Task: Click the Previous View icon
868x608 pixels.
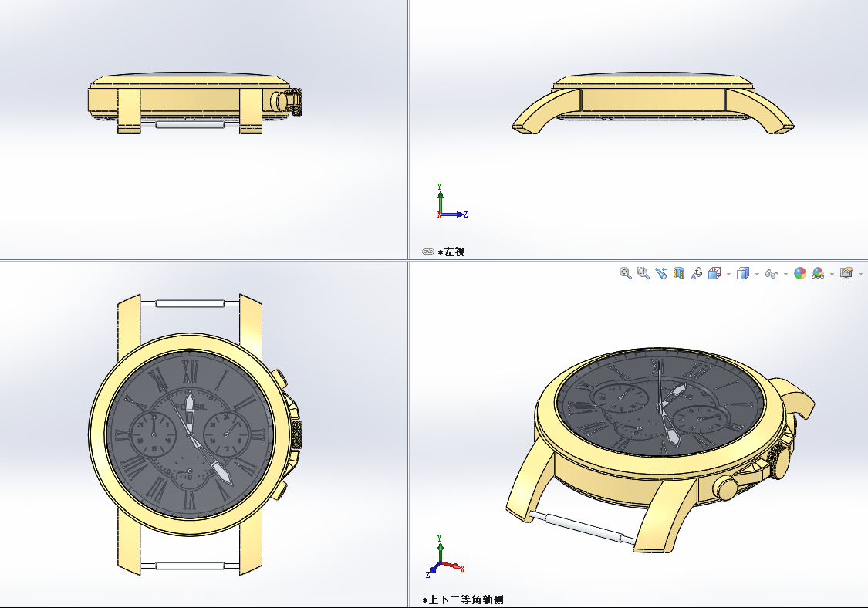Action: pyautogui.click(x=661, y=273)
